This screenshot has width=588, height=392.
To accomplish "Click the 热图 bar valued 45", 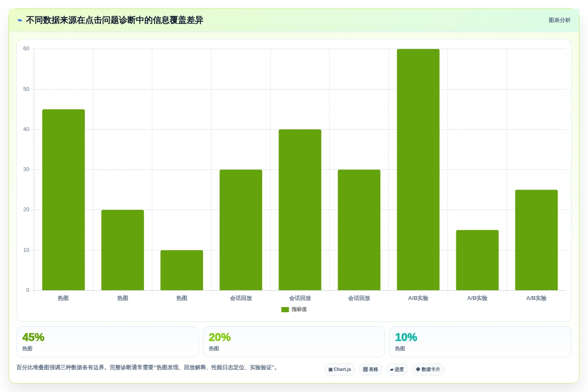I will 63,200.
